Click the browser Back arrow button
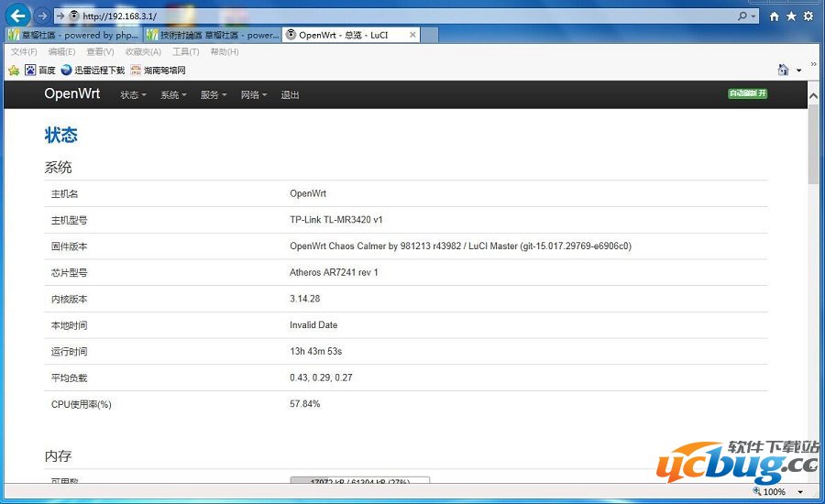The image size is (825, 504). pos(17,16)
